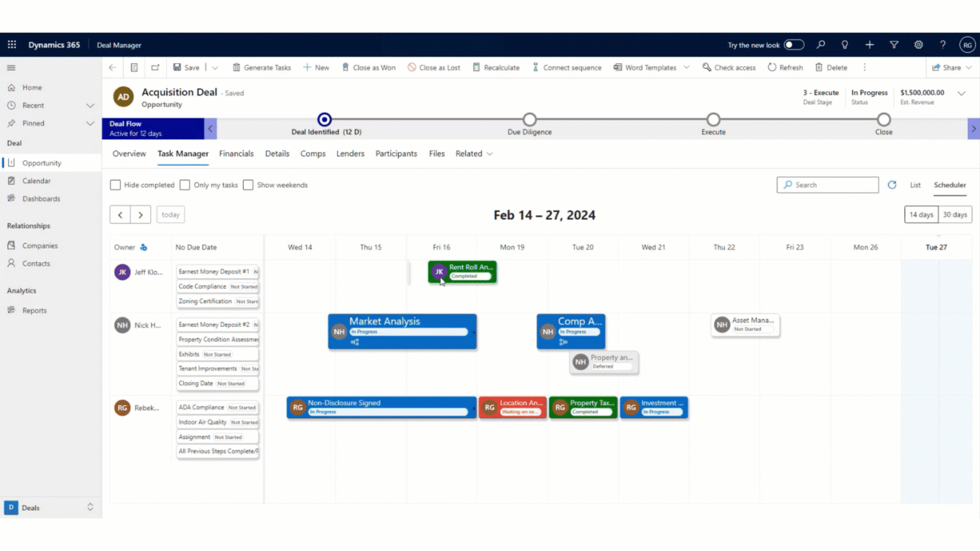Click the Dashboards icon in the navigation pane
Image resolution: width=980 pixels, height=551 pixels.
tap(11, 198)
